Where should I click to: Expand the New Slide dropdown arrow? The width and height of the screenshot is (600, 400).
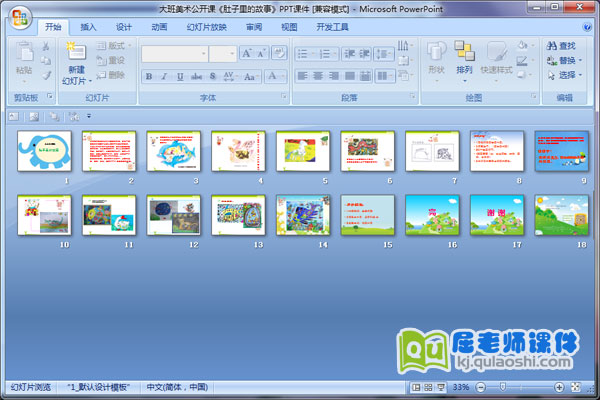pyautogui.click(x=90, y=80)
